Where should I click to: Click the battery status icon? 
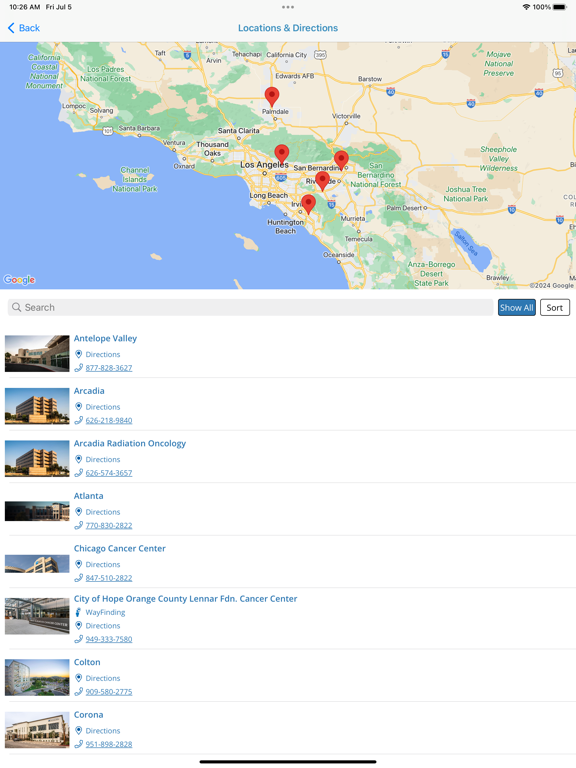(x=560, y=7)
